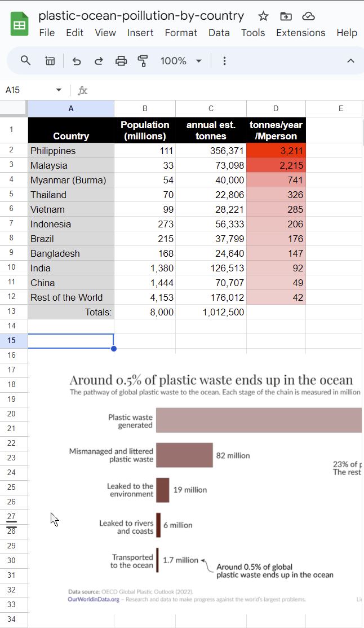Open the Name box dropdown arrow
The height and width of the screenshot is (628, 364).
coord(59,90)
